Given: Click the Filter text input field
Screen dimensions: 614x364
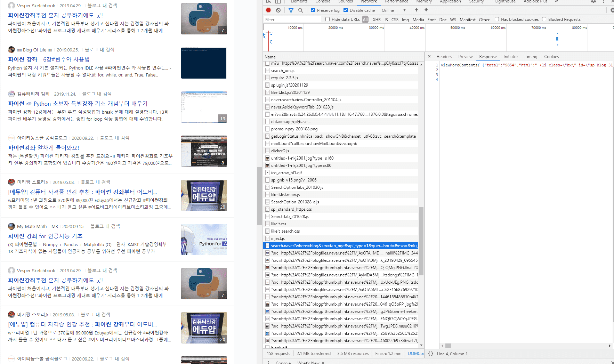Looking at the screenshot, I should coord(292,20).
